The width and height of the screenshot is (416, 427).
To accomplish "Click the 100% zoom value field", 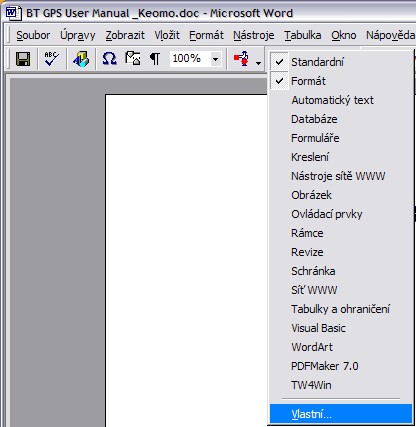I will click(190, 59).
